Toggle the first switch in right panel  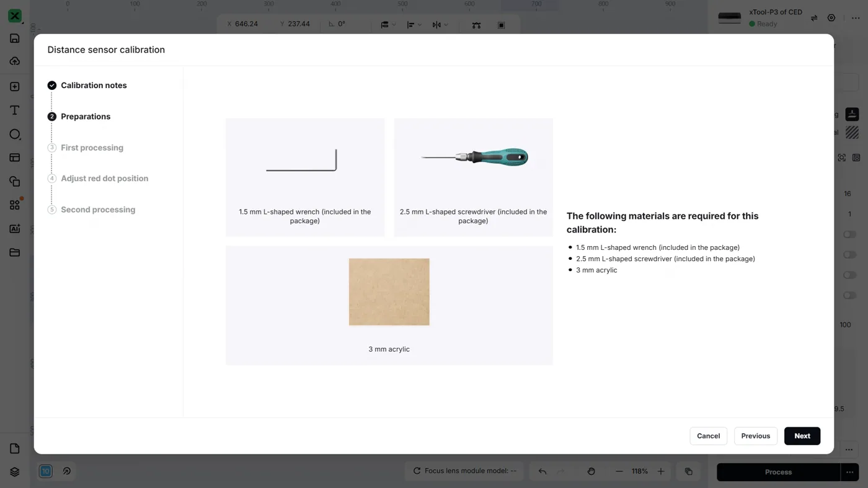pos(849,234)
